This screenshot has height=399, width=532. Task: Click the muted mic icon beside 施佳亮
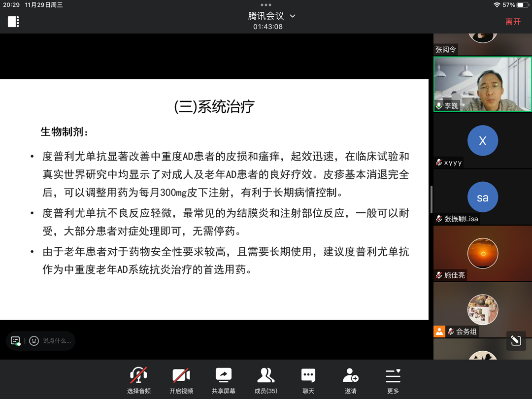[439, 275]
